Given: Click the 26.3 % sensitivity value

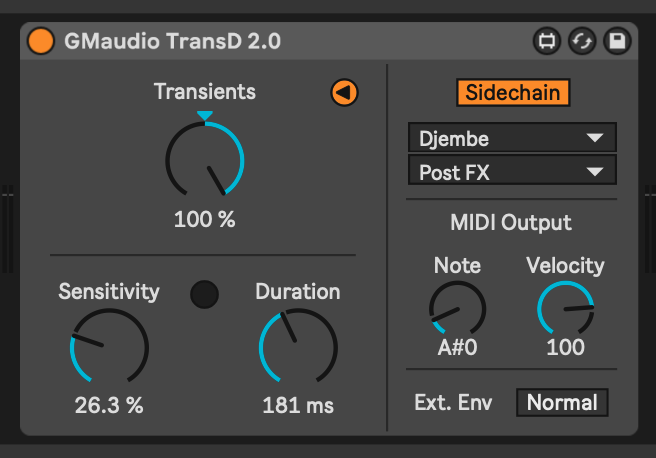Looking at the screenshot, I should coord(109,405).
